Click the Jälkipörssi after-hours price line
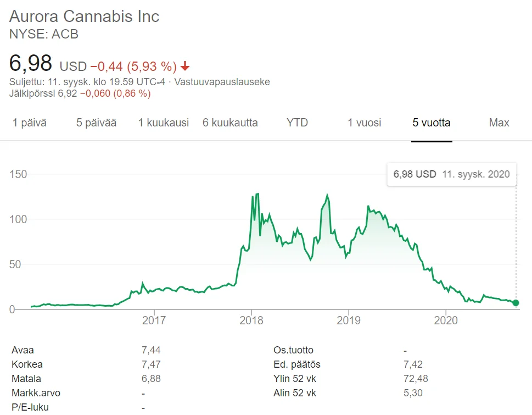This screenshot has height=415, width=532. [x=80, y=93]
